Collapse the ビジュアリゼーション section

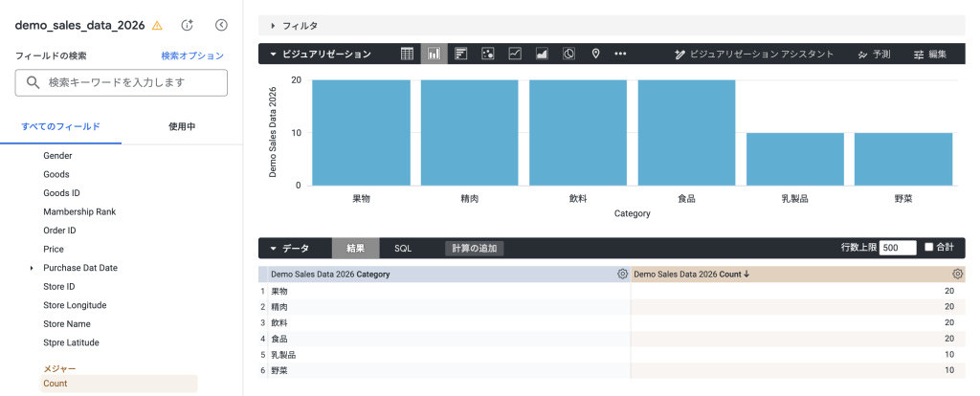pyautogui.click(x=273, y=55)
